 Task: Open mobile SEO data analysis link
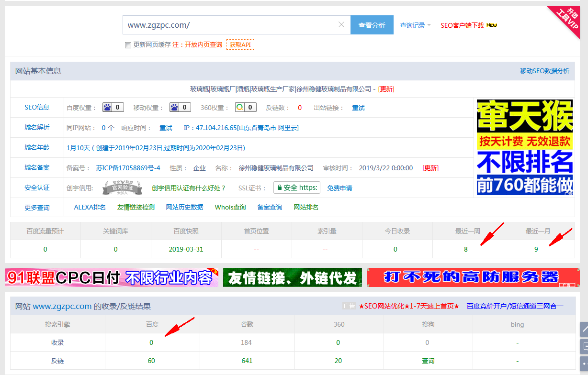pos(545,71)
